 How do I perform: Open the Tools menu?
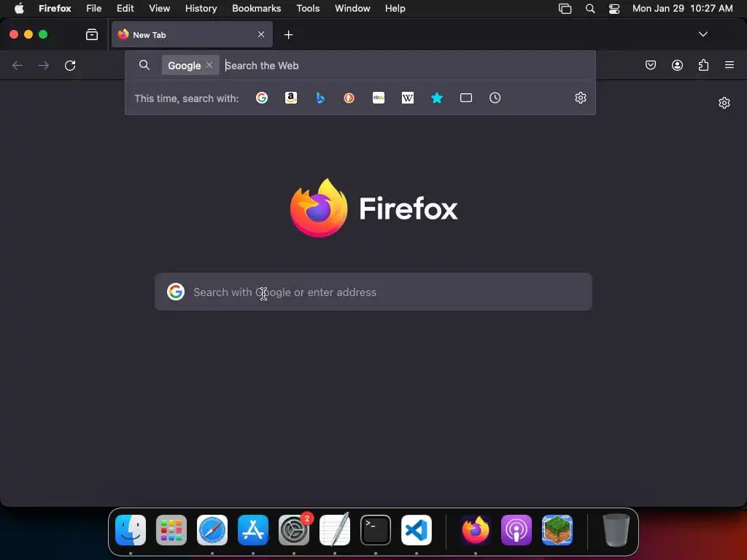click(308, 8)
